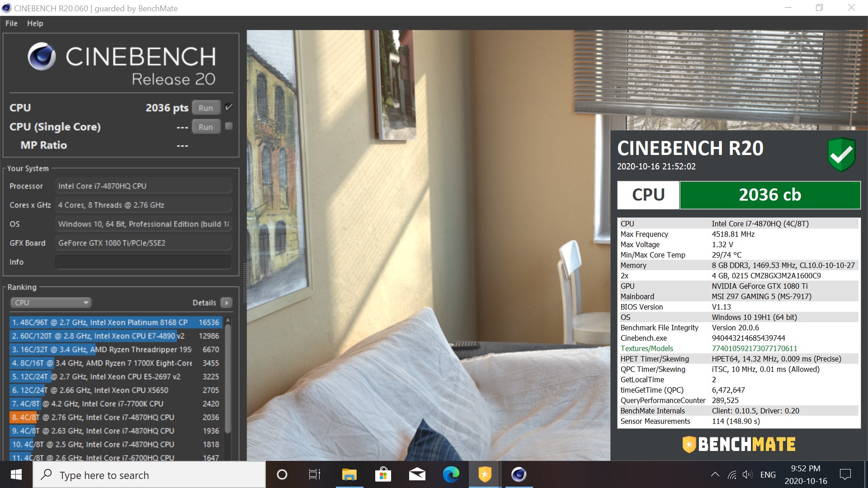Image resolution: width=868 pixels, height=488 pixels.
Task: Click the Max Frequency 4518.81 MHz value
Action: coord(733,234)
